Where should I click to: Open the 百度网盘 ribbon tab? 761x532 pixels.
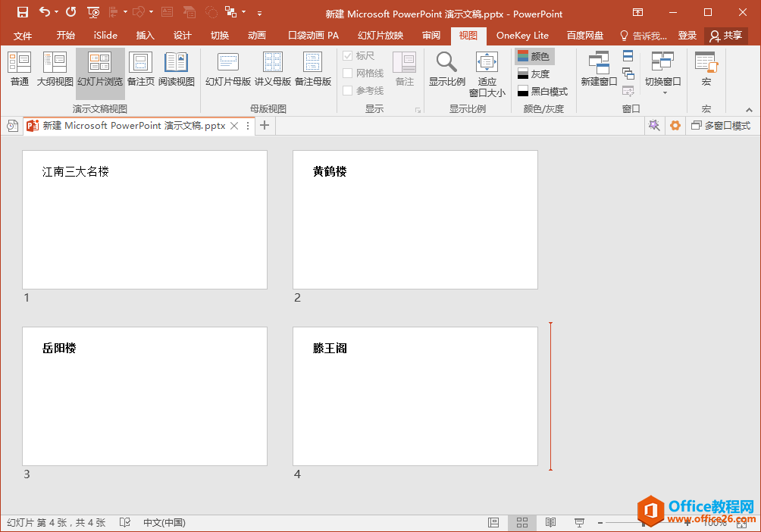click(x=585, y=36)
